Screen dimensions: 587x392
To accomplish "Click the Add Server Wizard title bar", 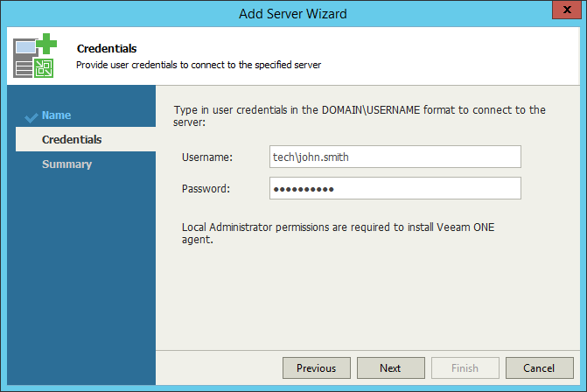I will click(293, 13).
